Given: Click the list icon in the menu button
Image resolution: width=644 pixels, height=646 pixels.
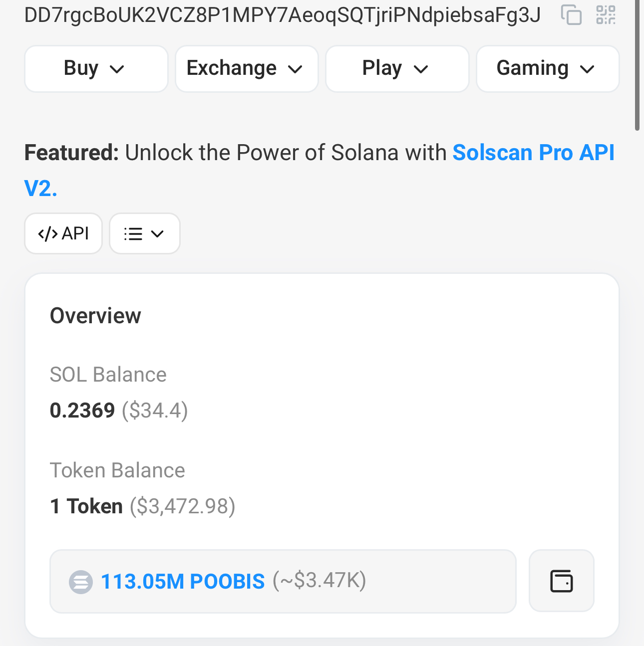Looking at the screenshot, I should 133,233.
